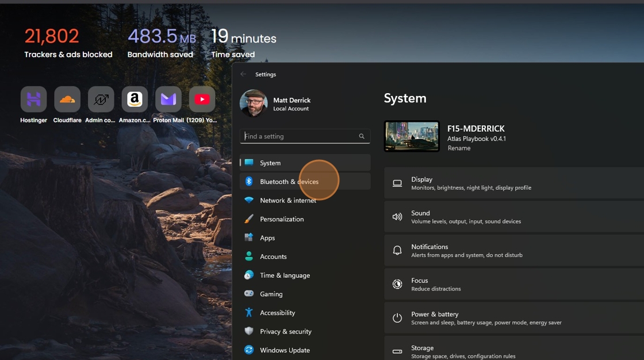Click the Storage drive icon

pyautogui.click(x=397, y=351)
